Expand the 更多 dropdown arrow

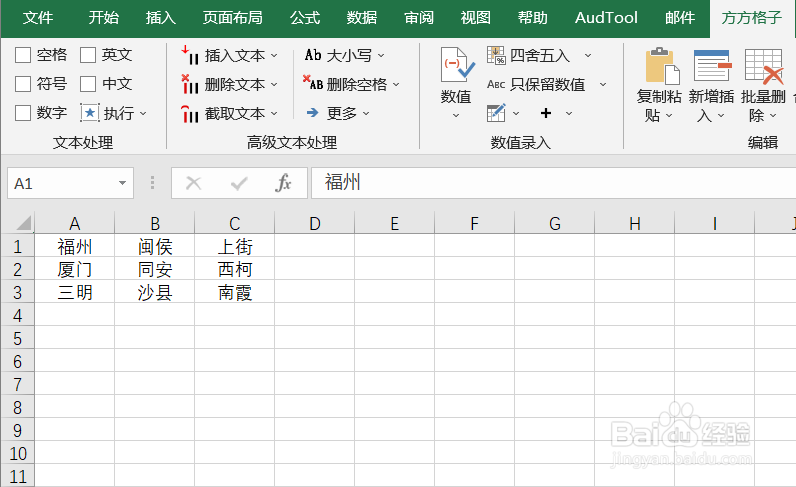click(x=366, y=113)
